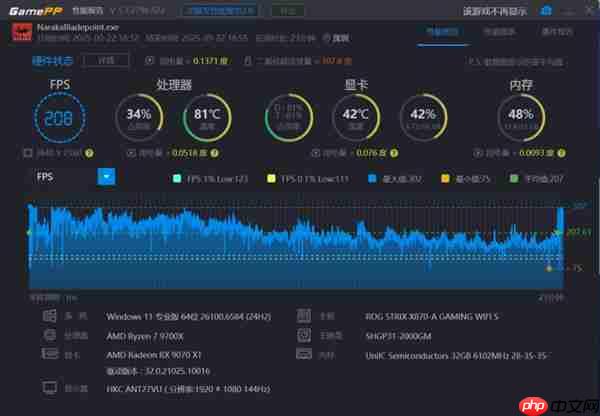This screenshot has height=416, width=600.
Task: Click the driver version 32.0.21025.10016 text
Action: (x=158, y=371)
